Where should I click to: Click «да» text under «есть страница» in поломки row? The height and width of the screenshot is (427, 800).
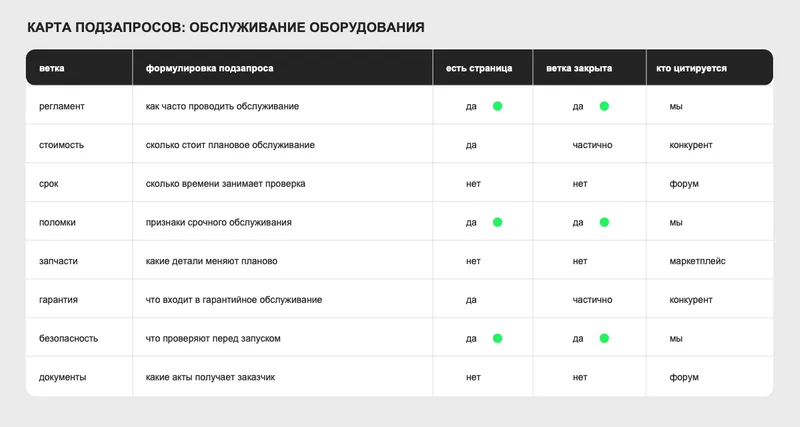pyautogui.click(x=471, y=222)
